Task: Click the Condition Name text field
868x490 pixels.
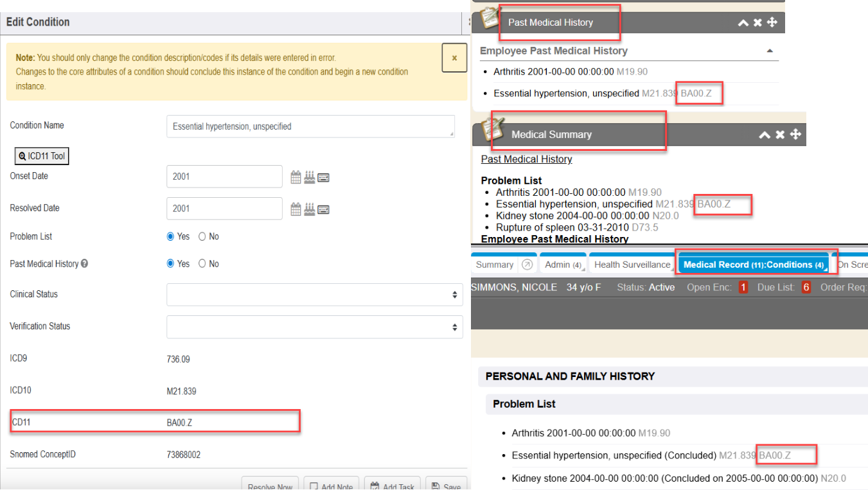Action: coord(310,127)
